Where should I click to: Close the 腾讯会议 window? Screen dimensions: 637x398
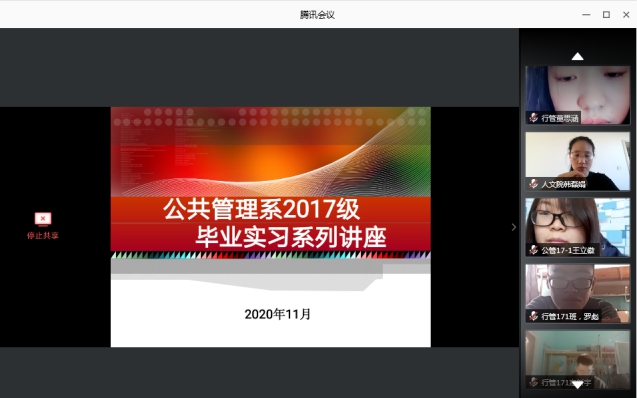pos(626,15)
